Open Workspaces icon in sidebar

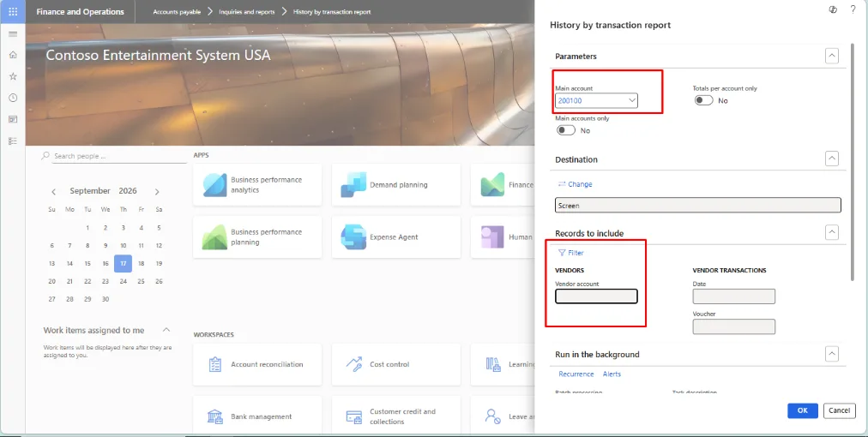[13, 119]
